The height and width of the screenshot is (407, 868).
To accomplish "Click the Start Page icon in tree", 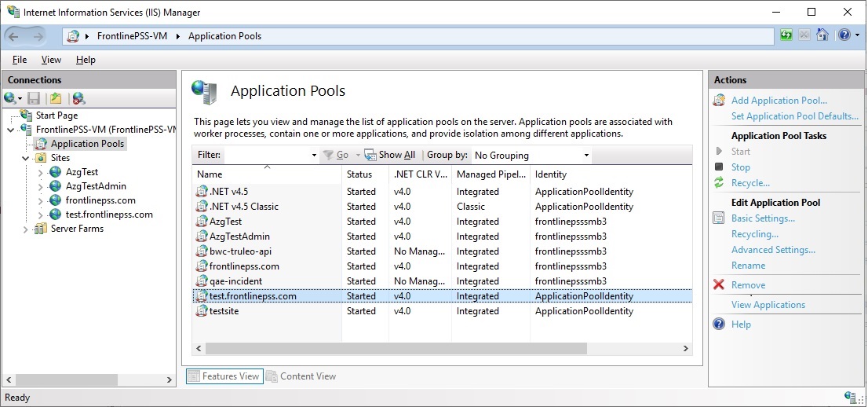I will tap(26, 115).
